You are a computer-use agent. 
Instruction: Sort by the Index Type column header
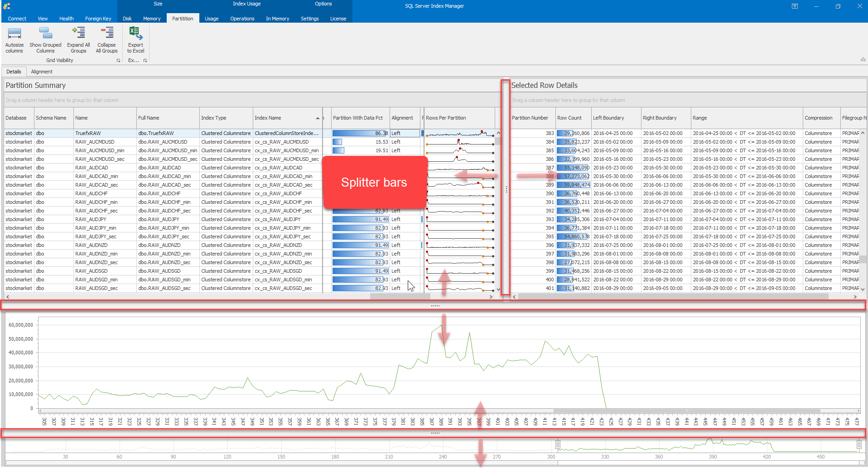[226, 118]
